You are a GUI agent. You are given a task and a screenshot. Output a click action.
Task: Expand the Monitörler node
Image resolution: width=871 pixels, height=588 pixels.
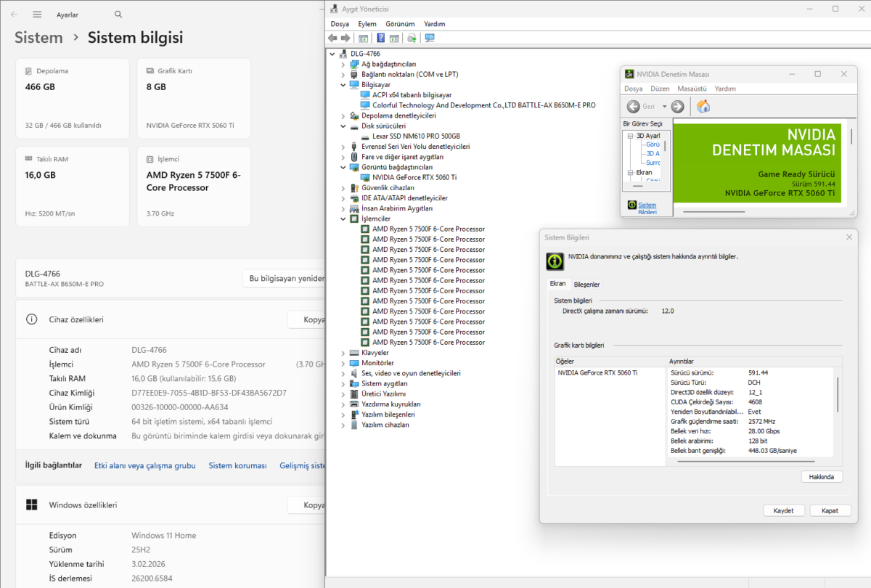pyautogui.click(x=343, y=363)
